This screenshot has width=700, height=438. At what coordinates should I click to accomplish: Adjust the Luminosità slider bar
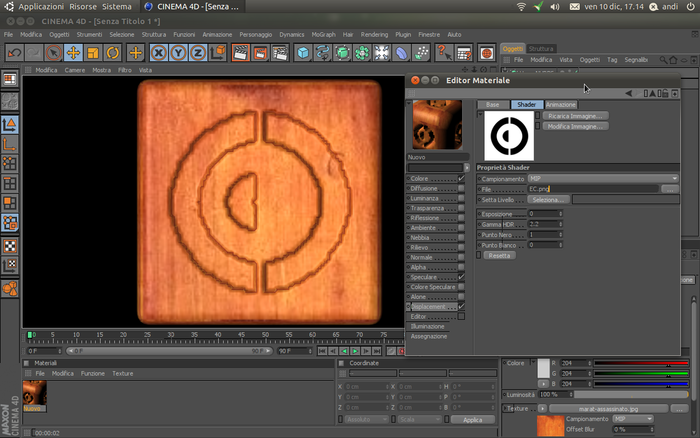[x=631, y=395]
